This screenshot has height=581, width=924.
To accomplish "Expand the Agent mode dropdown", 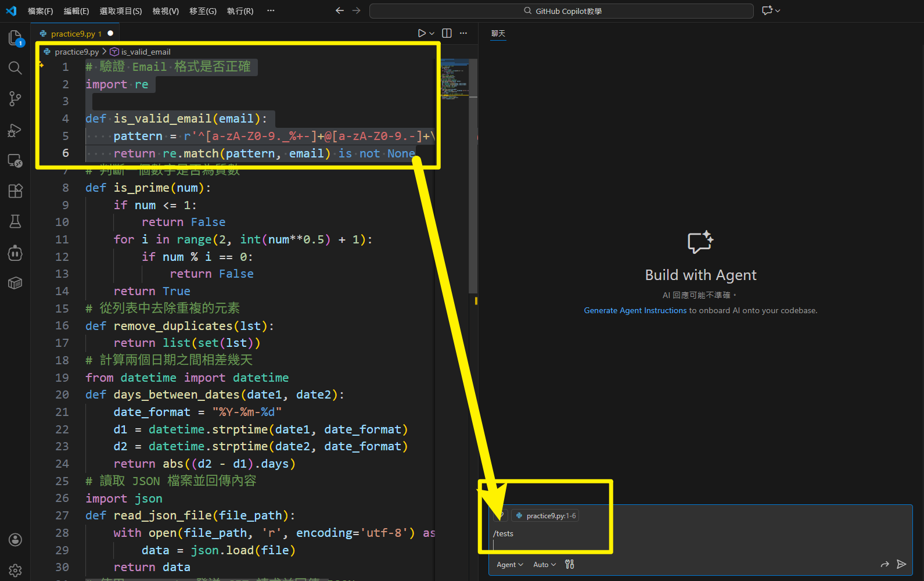I will coord(509,565).
